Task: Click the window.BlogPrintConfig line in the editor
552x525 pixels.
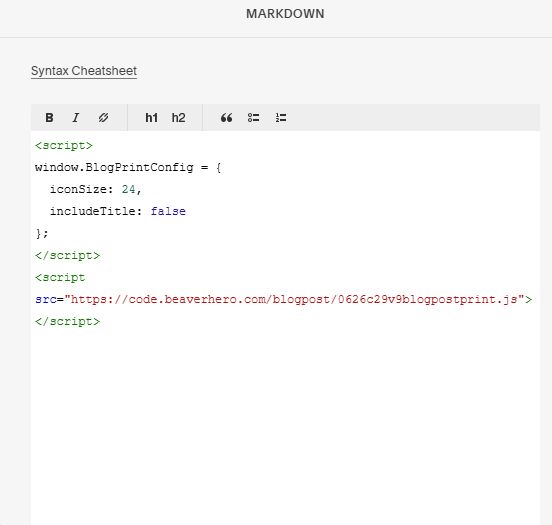Action: [x=128, y=167]
